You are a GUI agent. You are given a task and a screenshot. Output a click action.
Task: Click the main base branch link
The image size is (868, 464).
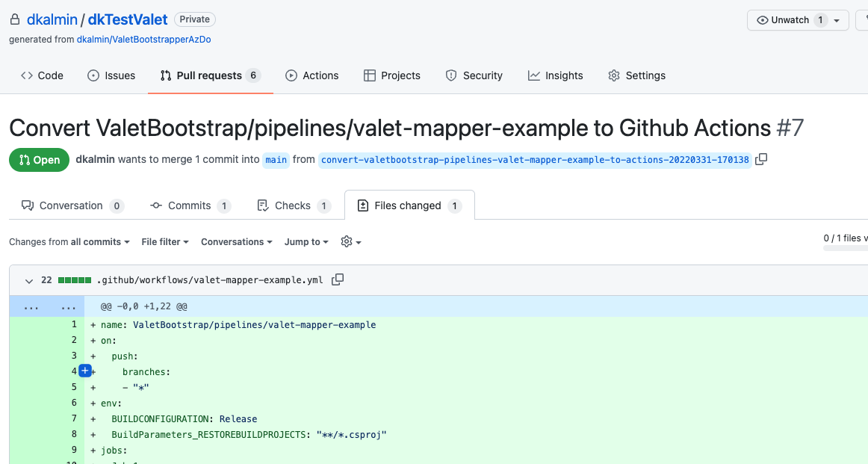[x=276, y=160]
